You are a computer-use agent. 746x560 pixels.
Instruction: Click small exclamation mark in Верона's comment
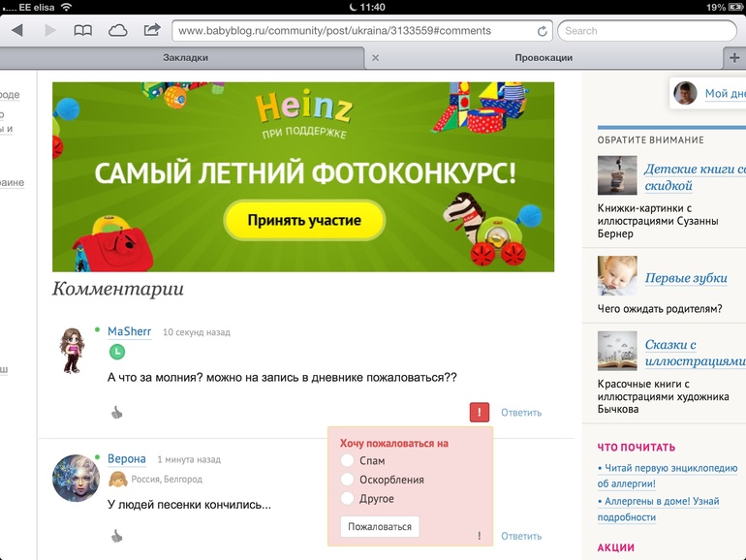click(x=480, y=536)
